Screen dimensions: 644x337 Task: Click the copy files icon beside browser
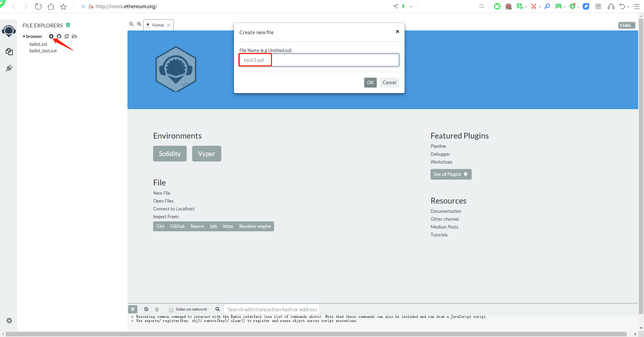(x=67, y=36)
